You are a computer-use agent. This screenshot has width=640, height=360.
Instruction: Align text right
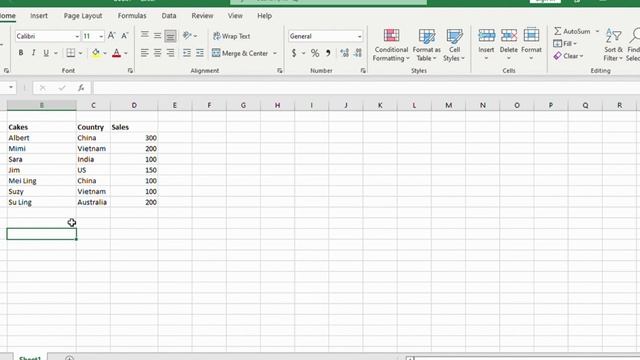170,53
